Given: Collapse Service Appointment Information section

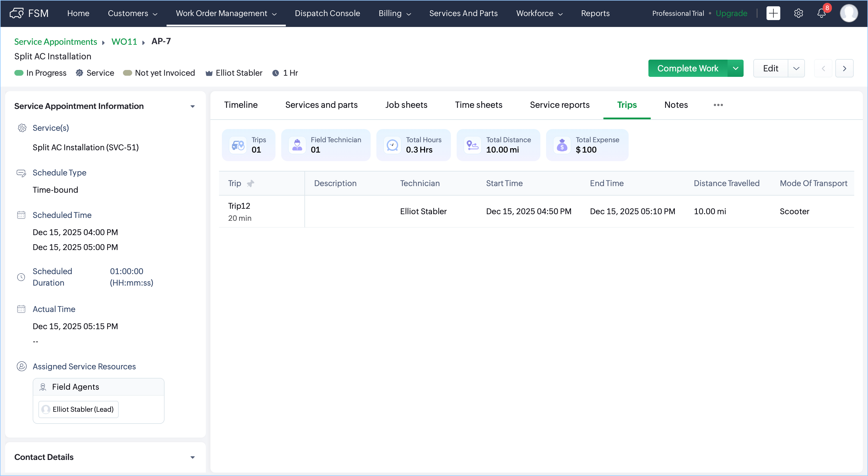Looking at the screenshot, I should [192, 107].
